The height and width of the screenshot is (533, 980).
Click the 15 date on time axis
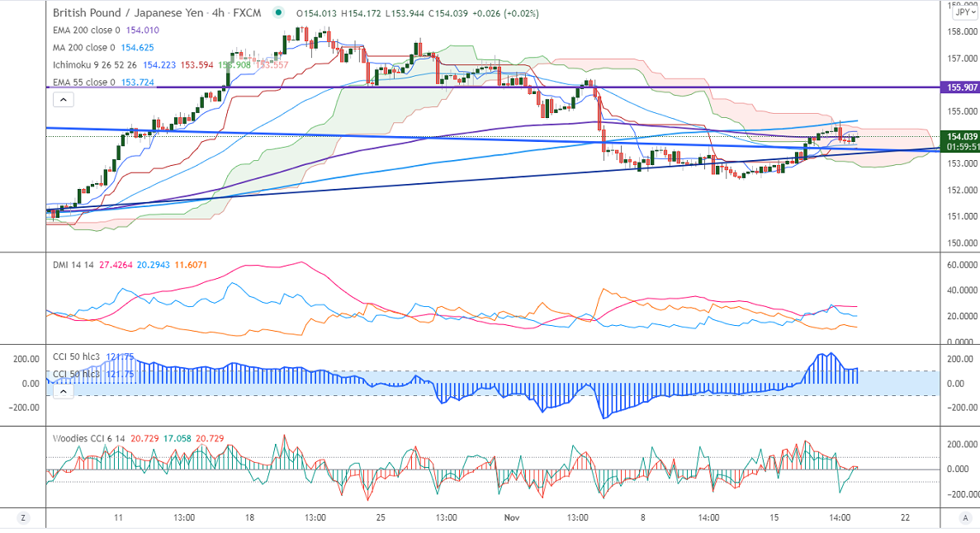point(774,517)
